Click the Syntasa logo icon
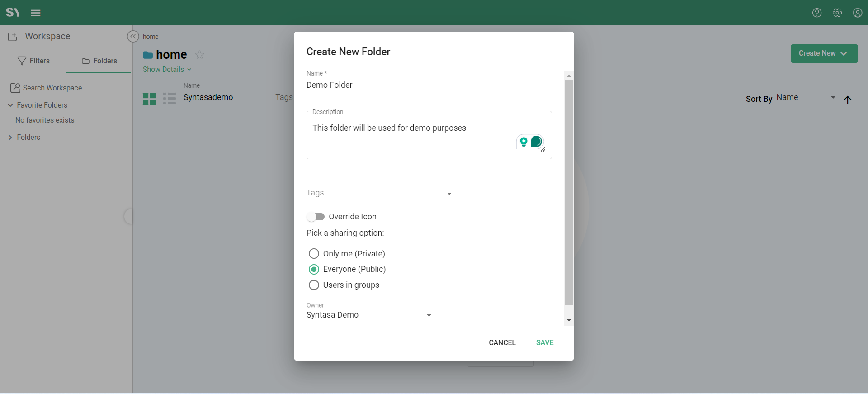This screenshot has height=394, width=868. (x=13, y=12)
